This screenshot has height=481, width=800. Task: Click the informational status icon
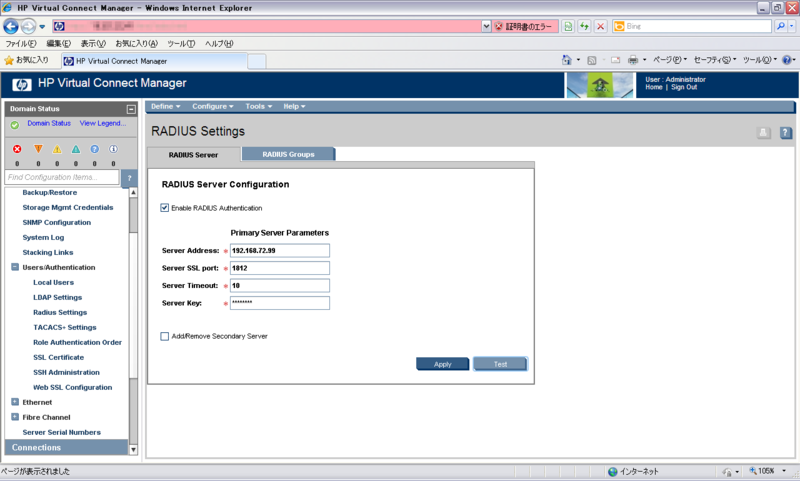click(113, 149)
